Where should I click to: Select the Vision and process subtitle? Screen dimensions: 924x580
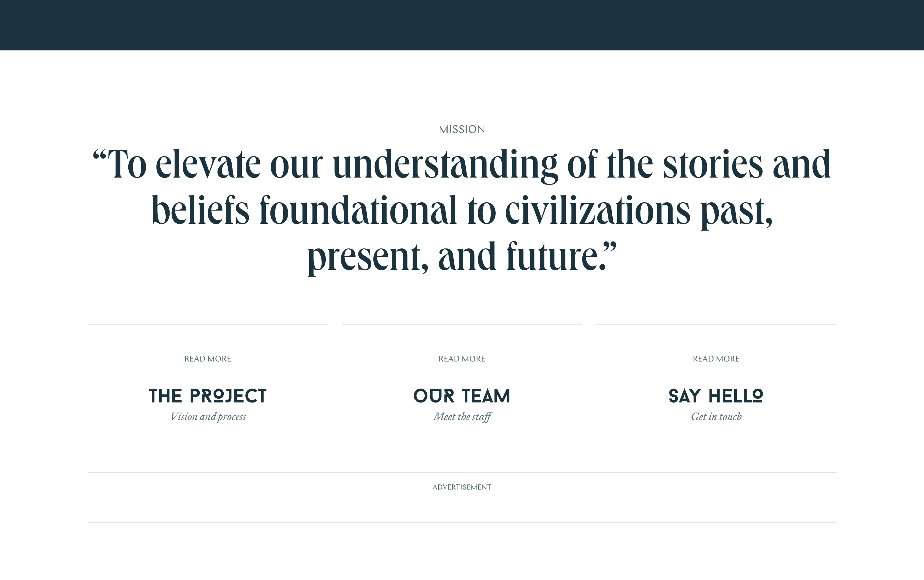(208, 417)
